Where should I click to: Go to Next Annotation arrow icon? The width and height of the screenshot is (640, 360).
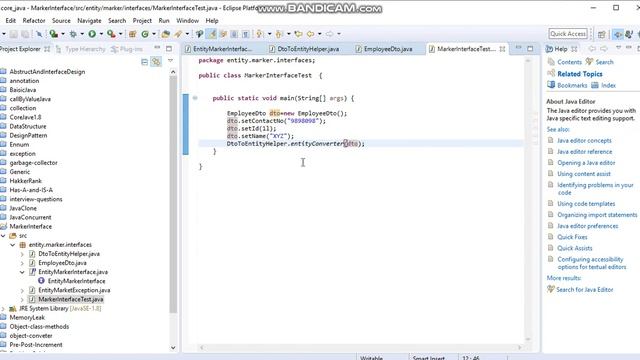(x=259, y=34)
